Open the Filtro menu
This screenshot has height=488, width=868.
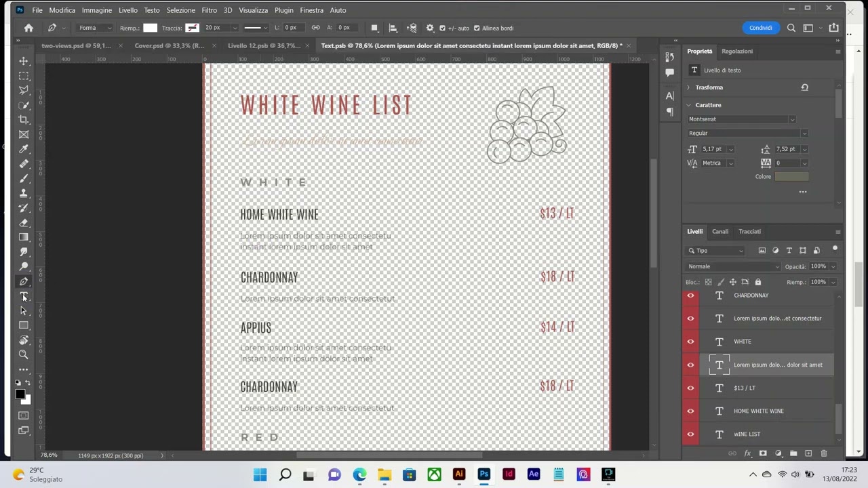pyautogui.click(x=209, y=10)
